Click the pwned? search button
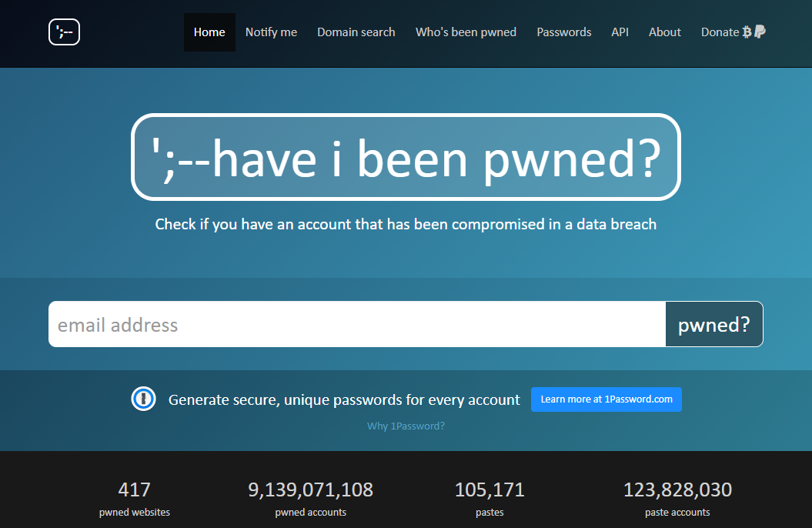 714,324
